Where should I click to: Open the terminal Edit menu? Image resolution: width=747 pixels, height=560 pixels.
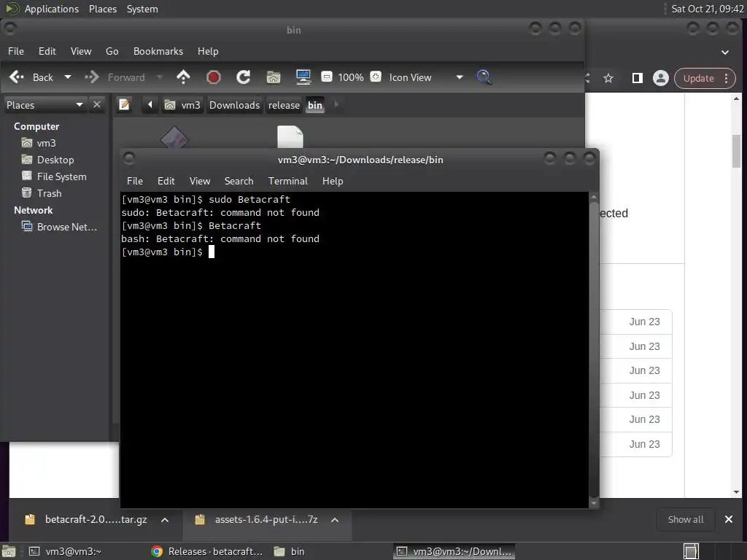pyautogui.click(x=166, y=181)
